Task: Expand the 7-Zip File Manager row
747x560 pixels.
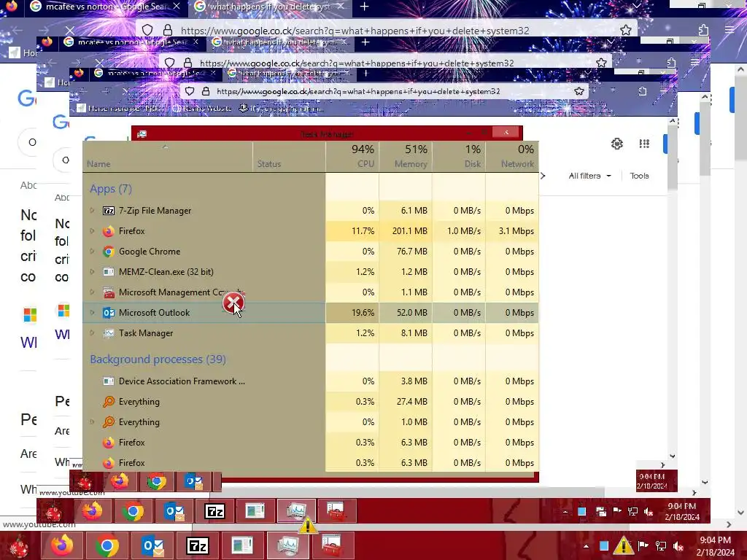Action: click(92, 210)
